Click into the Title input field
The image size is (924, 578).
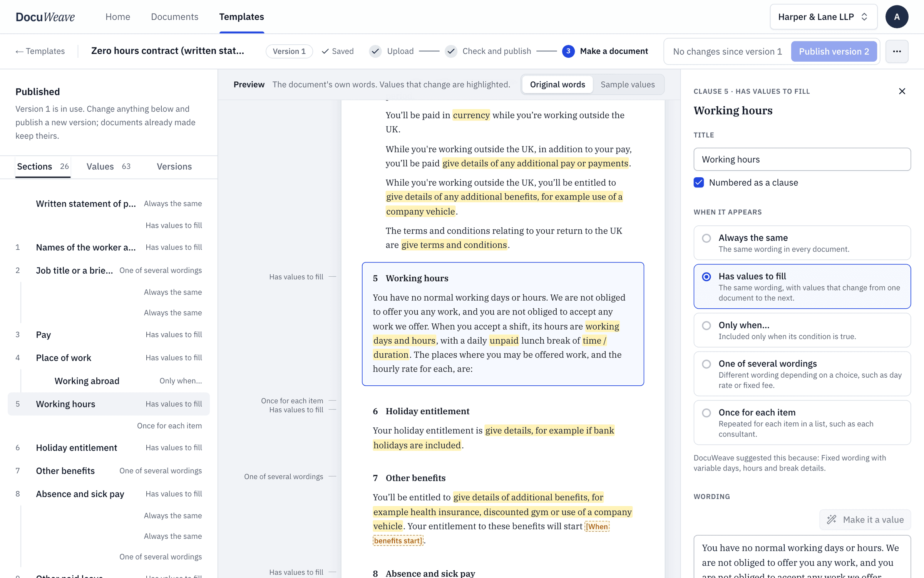click(802, 159)
